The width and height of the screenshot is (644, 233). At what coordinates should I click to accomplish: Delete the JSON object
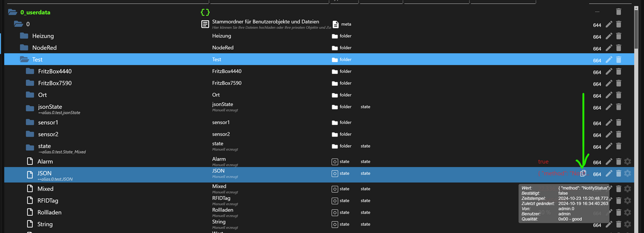[618, 174]
